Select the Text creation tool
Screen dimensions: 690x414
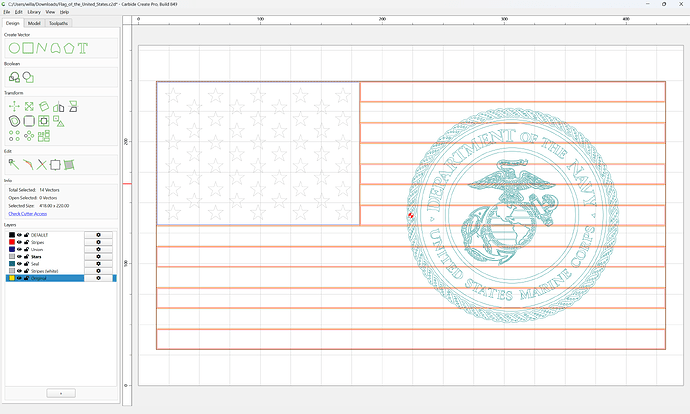83,48
